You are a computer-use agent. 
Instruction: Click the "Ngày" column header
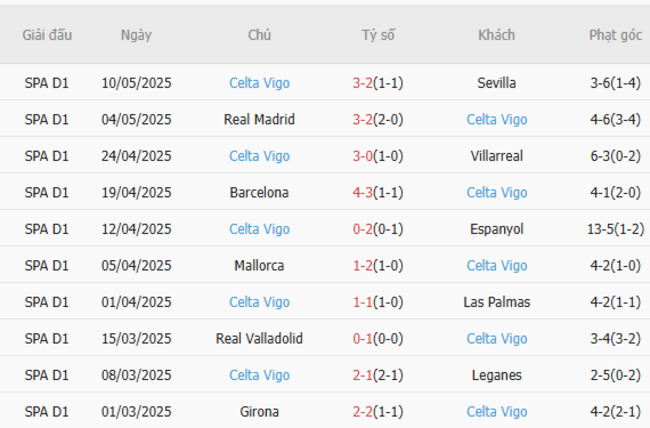(x=136, y=35)
